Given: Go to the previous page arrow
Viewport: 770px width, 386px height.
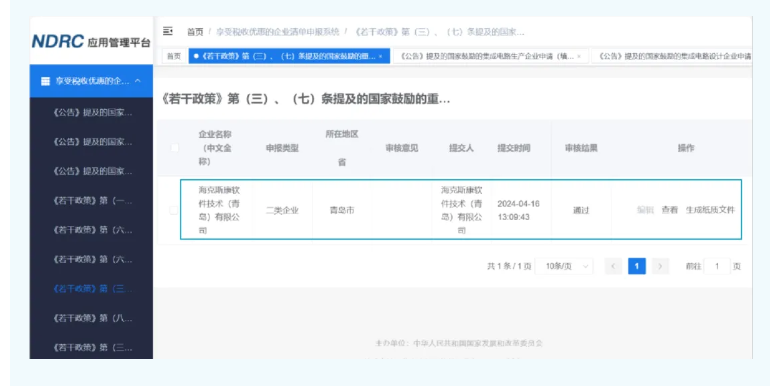Looking at the screenshot, I should coord(613,266).
